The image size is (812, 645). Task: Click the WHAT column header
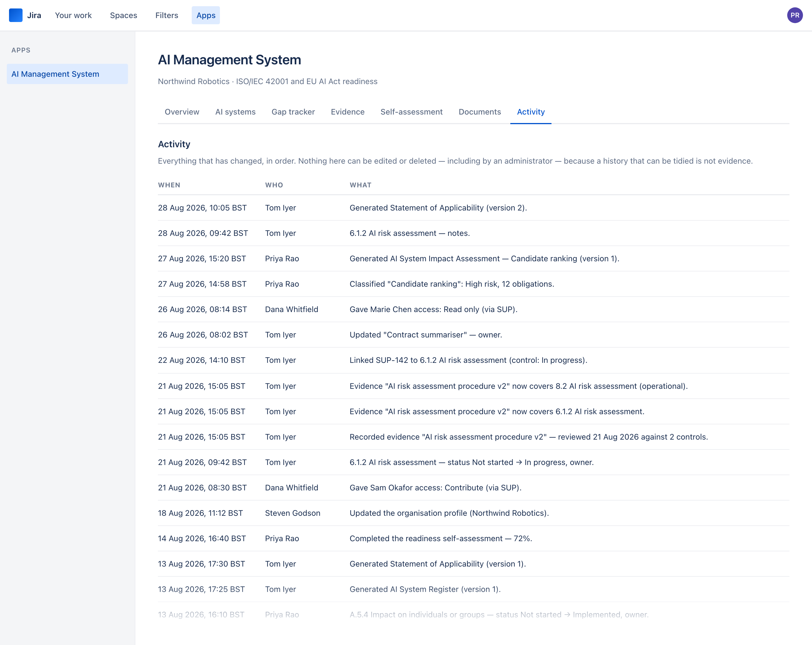coord(360,185)
